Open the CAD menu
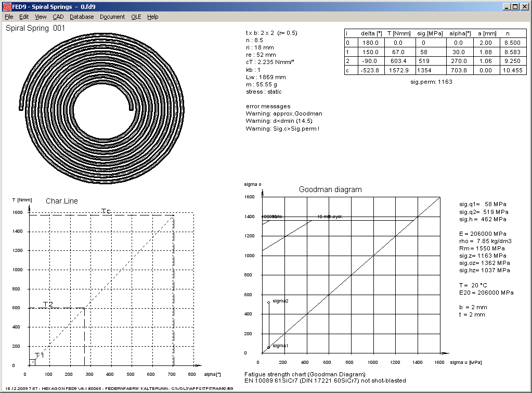The height and width of the screenshot is (393, 532). [58, 17]
